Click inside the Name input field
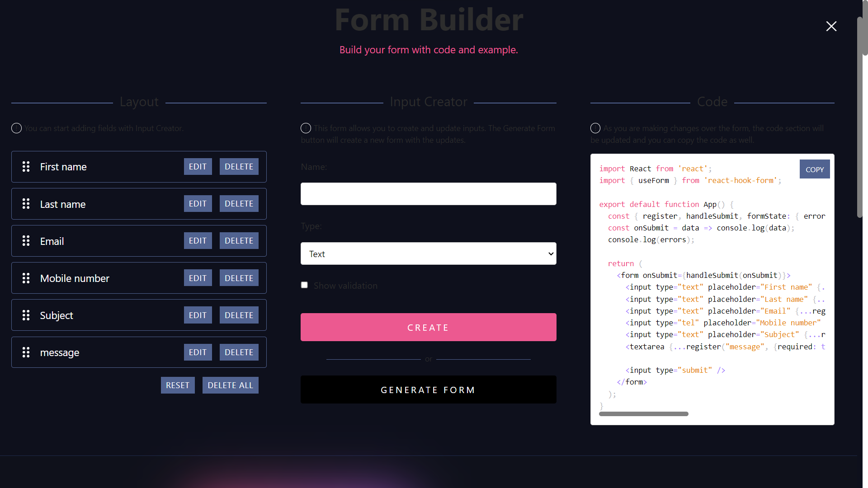The width and height of the screenshot is (868, 488). click(428, 193)
